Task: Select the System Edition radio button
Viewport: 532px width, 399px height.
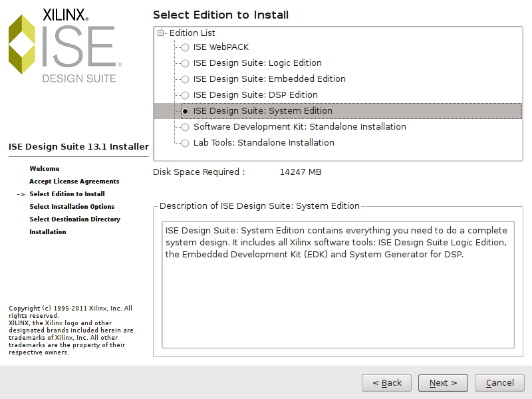Action: (185, 111)
